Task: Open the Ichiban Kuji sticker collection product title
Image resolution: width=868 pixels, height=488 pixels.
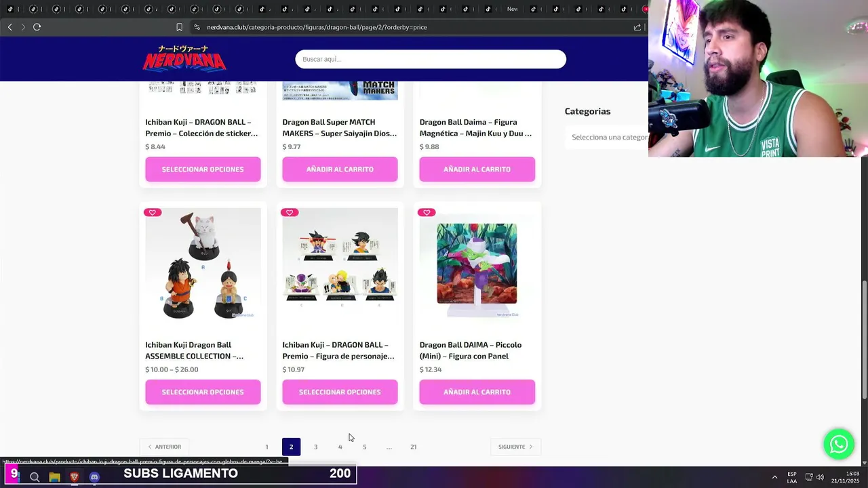Action: coord(201,127)
